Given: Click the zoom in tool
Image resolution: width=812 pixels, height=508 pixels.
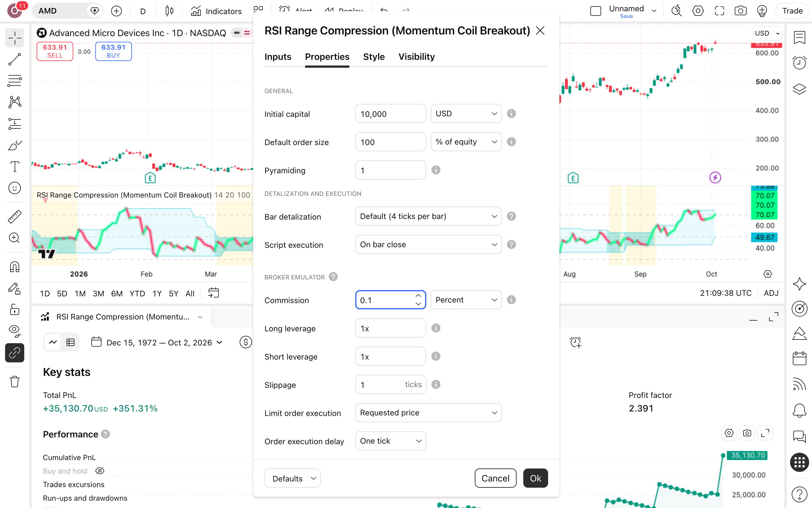Looking at the screenshot, I should point(15,238).
